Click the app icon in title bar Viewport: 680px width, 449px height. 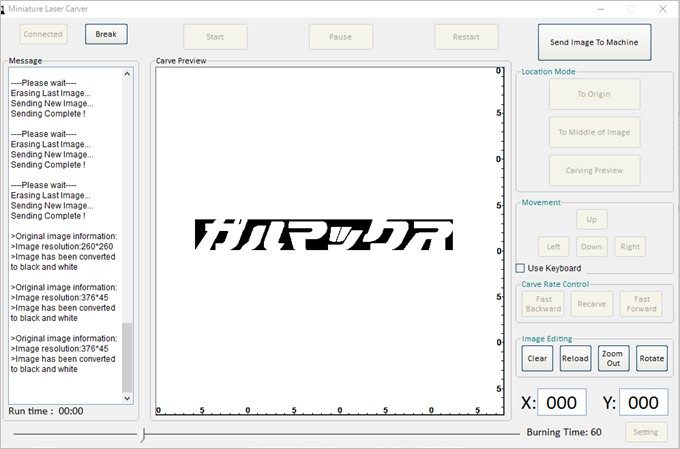[x=3, y=10]
